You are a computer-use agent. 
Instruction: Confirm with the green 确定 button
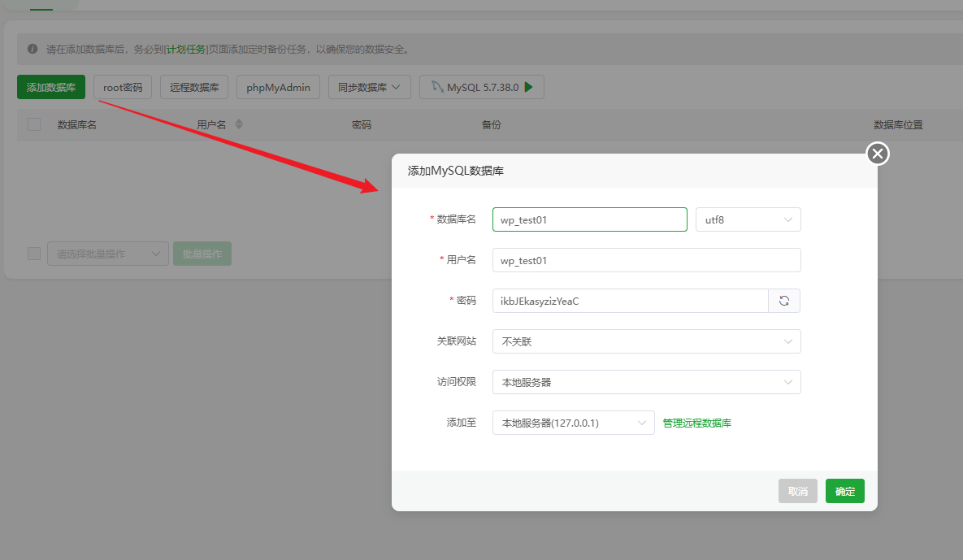tap(845, 491)
